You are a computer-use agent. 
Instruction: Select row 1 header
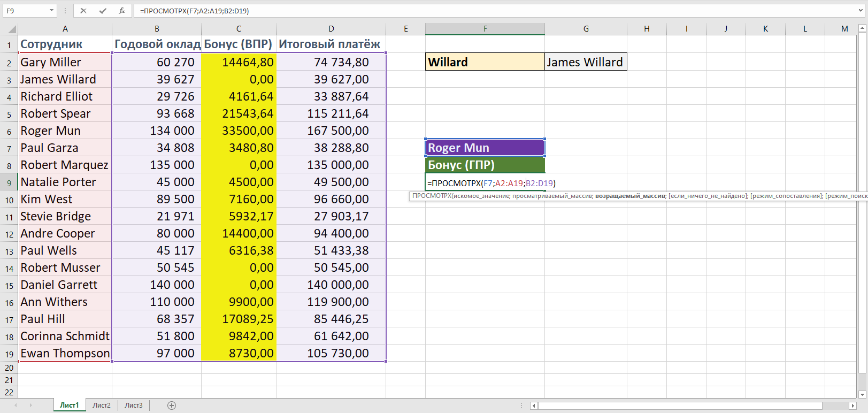point(9,45)
